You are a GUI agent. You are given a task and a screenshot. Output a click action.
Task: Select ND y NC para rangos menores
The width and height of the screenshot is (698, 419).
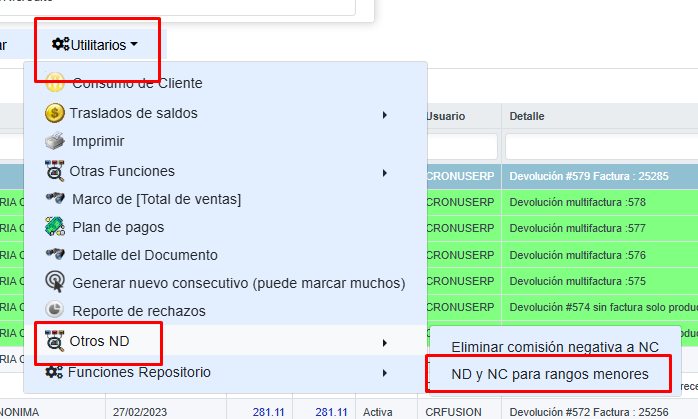pos(549,374)
